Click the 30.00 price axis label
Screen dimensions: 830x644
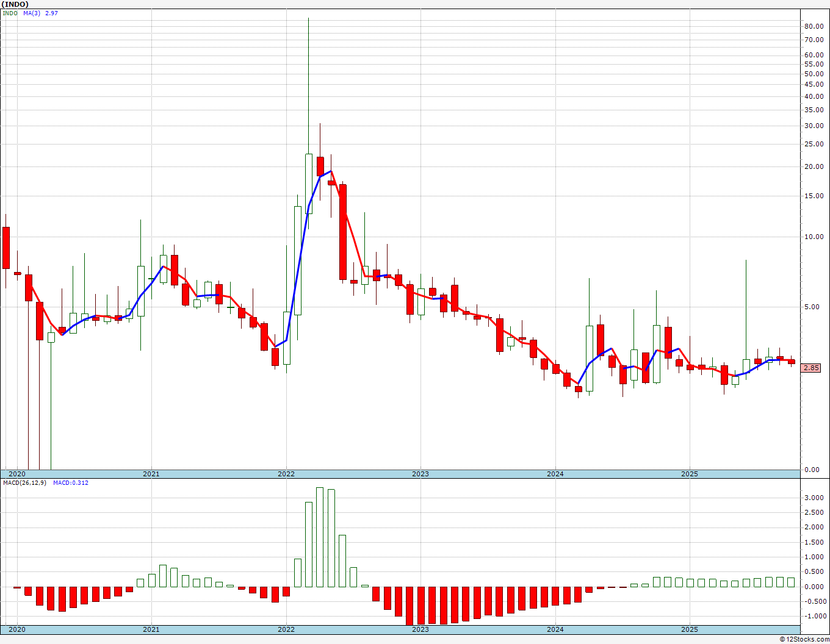click(814, 126)
